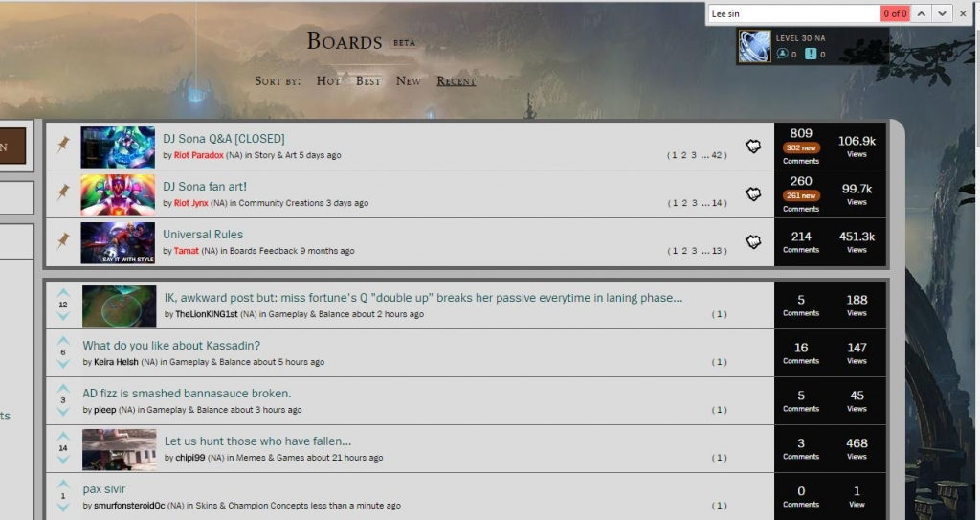Click the pin icon beside DJ Sona fan art
The image size is (980, 520).
(63, 192)
